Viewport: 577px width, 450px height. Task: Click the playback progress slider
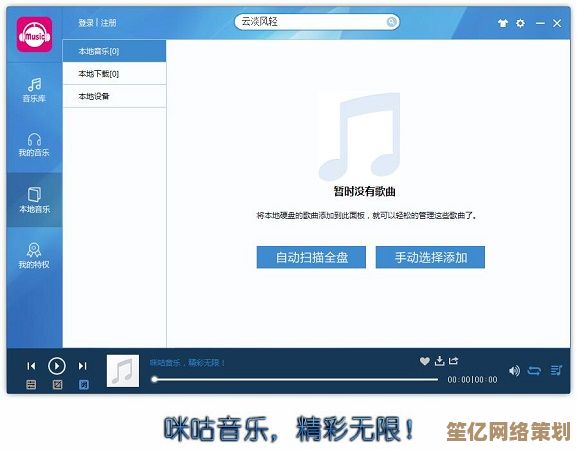click(x=295, y=379)
